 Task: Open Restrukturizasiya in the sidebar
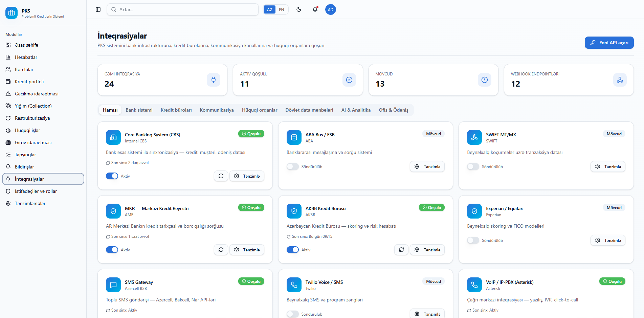(x=43, y=118)
